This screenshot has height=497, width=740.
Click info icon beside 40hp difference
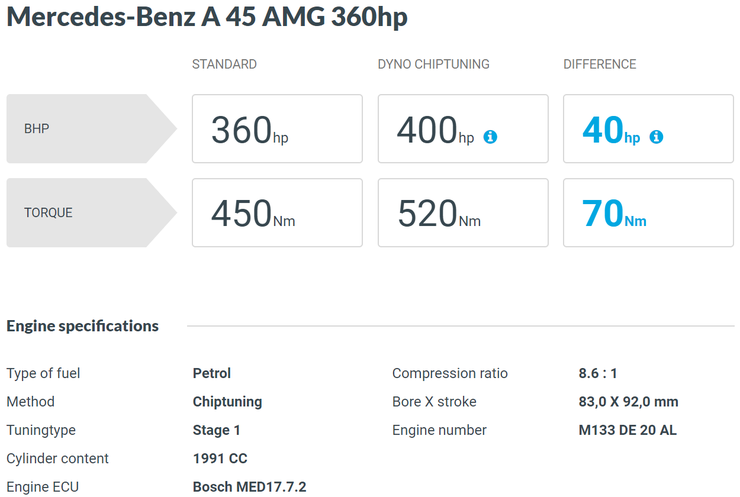(x=656, y=137)
